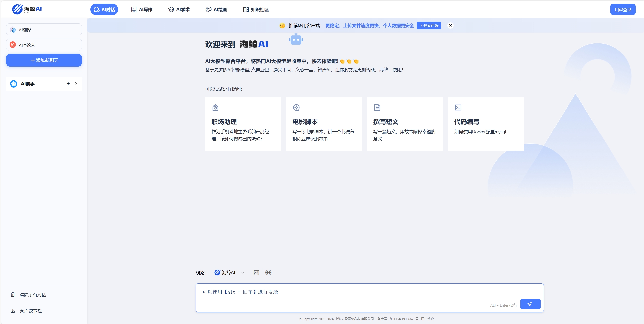The image size is (644, 324).
Task: Open the AI绘画 tab
Action: pyautogui.click(x=216, y=9)
